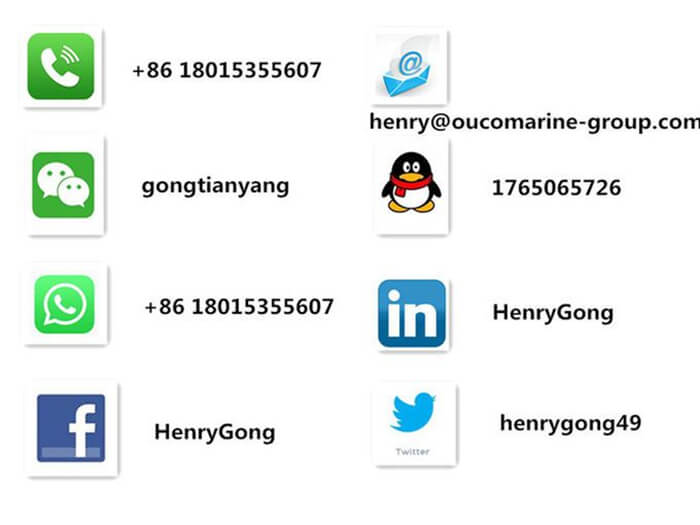The width and height of the screenshot is (700, 525).
Task: Click the LinkedIn logo icon
Action: click(412, 313)
